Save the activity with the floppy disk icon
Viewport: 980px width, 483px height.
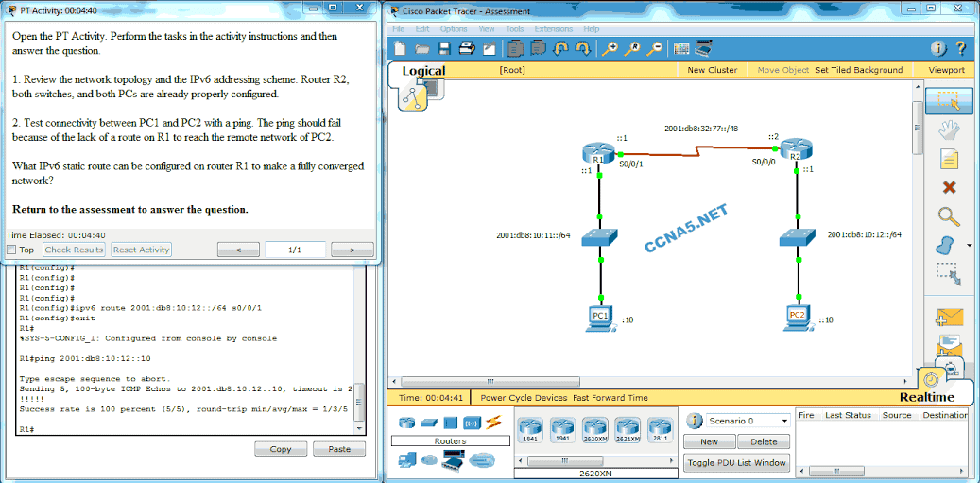tap(444, 49)
